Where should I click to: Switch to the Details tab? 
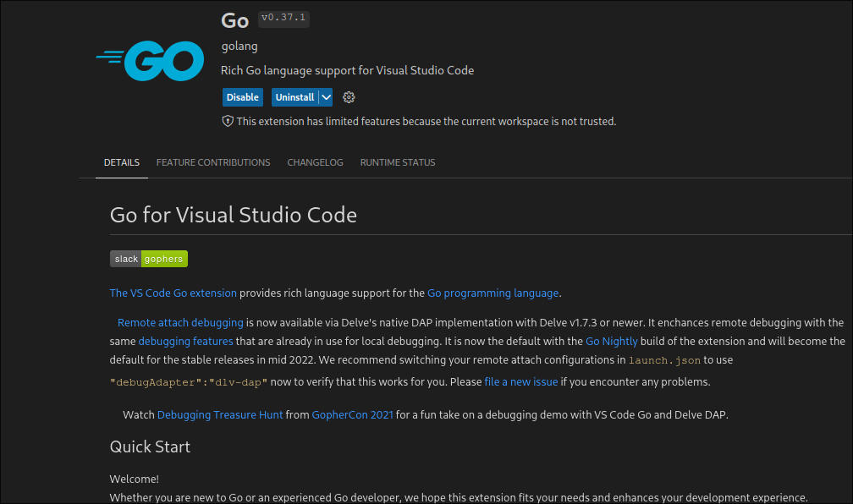[122, 162]
